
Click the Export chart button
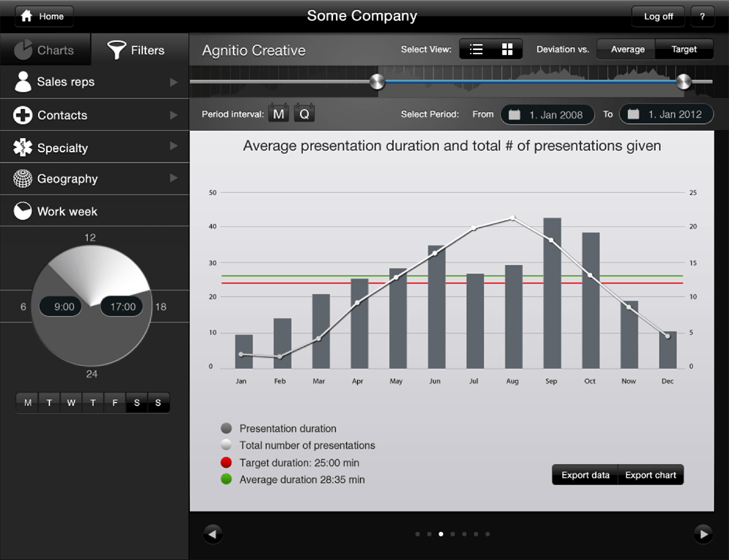(651, 475)
